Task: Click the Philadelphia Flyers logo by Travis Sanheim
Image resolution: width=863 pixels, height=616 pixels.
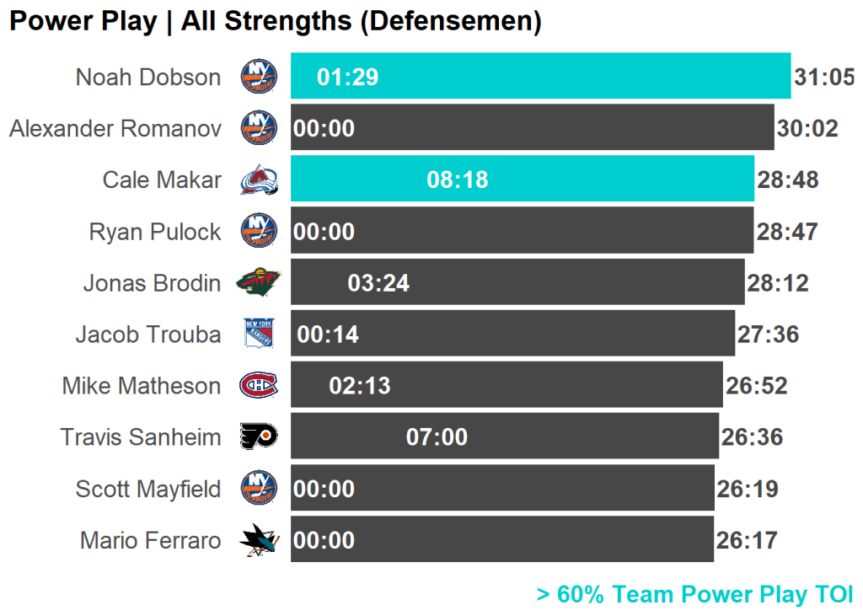Action: click(x=259, y=437)
